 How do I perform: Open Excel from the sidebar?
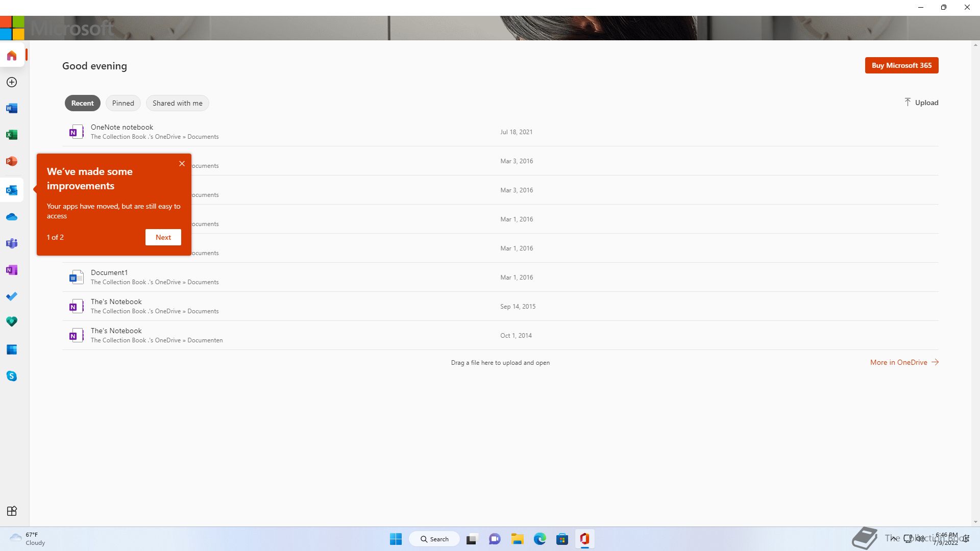[12, 135]
